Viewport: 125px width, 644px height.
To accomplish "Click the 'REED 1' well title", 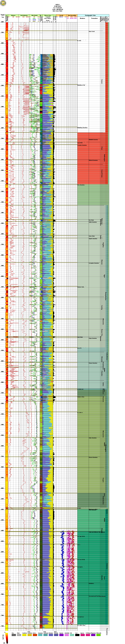I will (58, 4).
